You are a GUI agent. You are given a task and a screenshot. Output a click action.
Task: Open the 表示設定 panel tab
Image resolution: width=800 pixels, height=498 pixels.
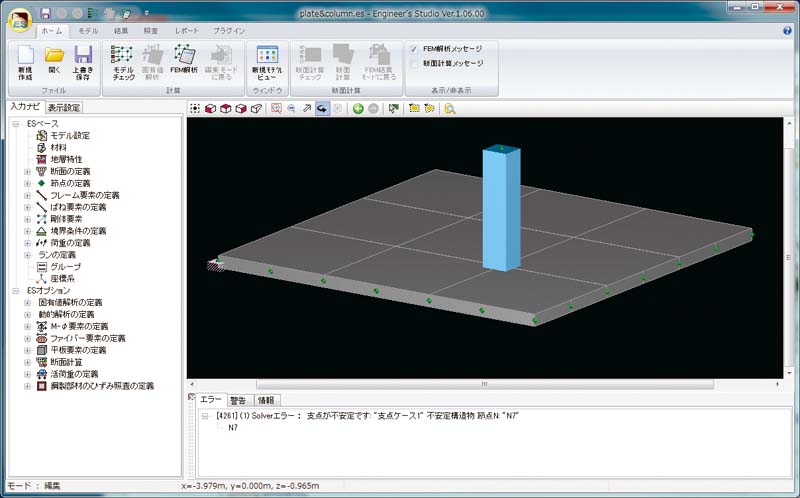64,108
